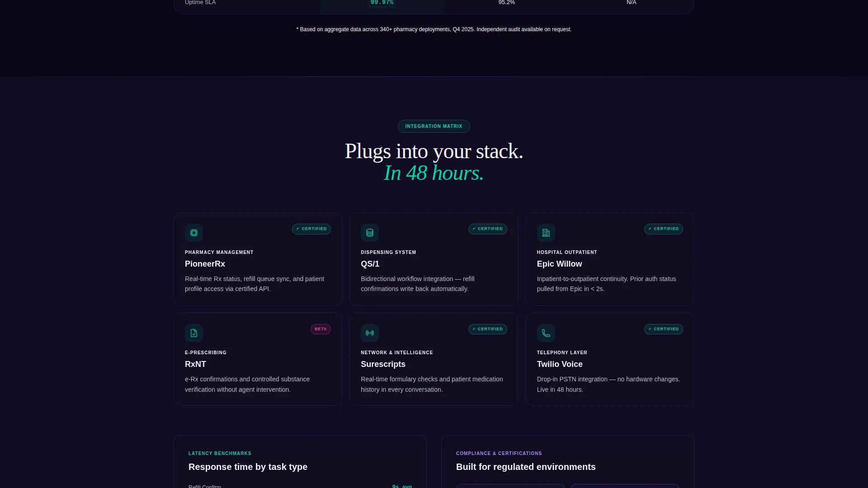Click the Hospital Outpatient category label

(x=567, y=252)
